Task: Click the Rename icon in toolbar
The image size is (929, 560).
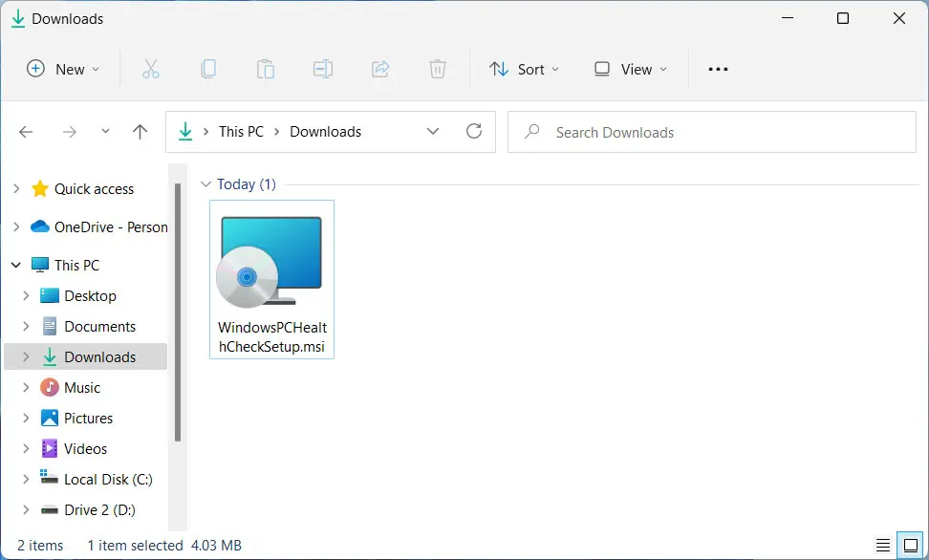Action: click(x=323, y=70)
